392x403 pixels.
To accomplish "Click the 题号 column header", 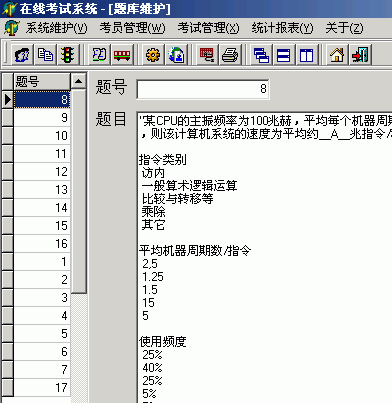I will pos(42,81).
